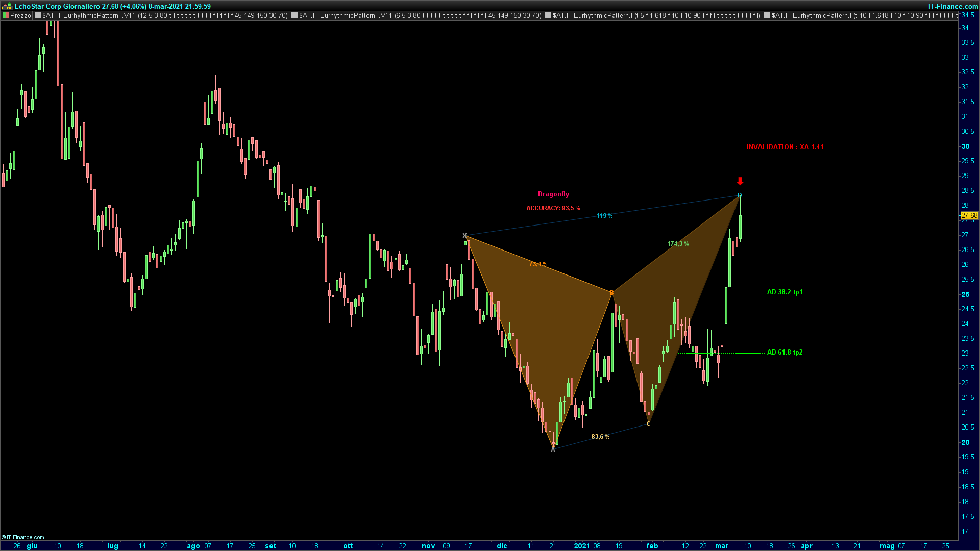Open the IT-Finance.com link top right

(952, 6)
